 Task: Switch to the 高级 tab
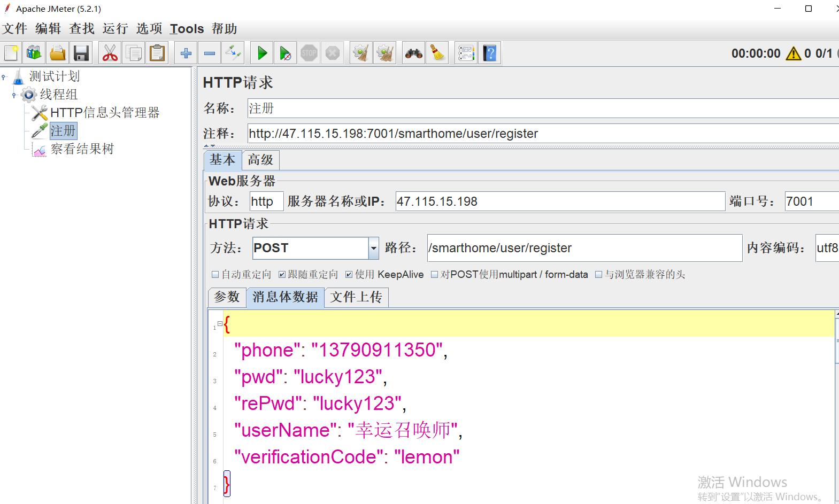tap(260, 160)
